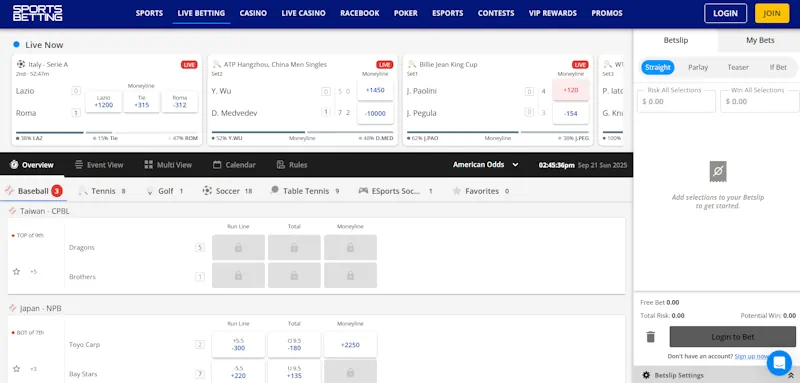Viewport: 800px width, 383px height.
Task: Open POKER in top navigation
Action: pyautogui.click(x=406, y=13)
